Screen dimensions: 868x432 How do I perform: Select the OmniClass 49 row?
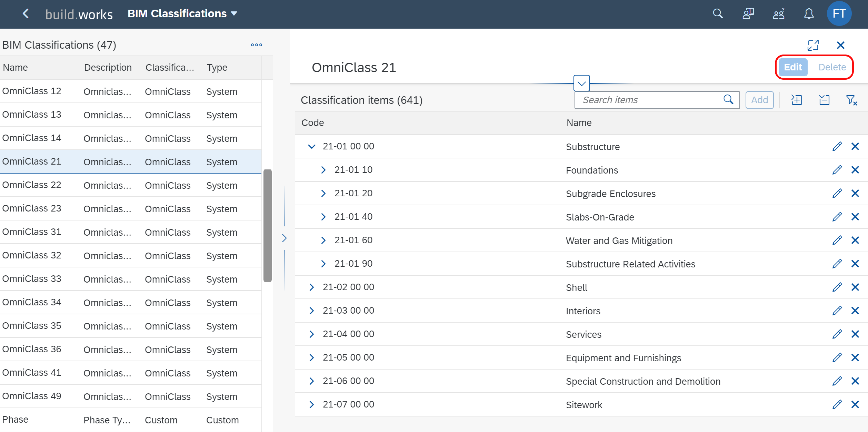(x=131, y=396)
